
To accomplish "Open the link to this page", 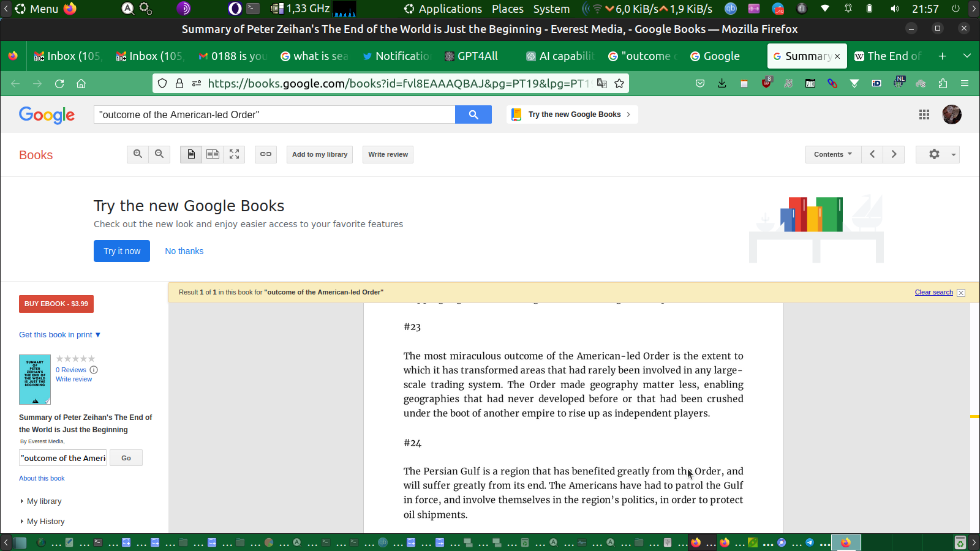I will coord(266,154).
